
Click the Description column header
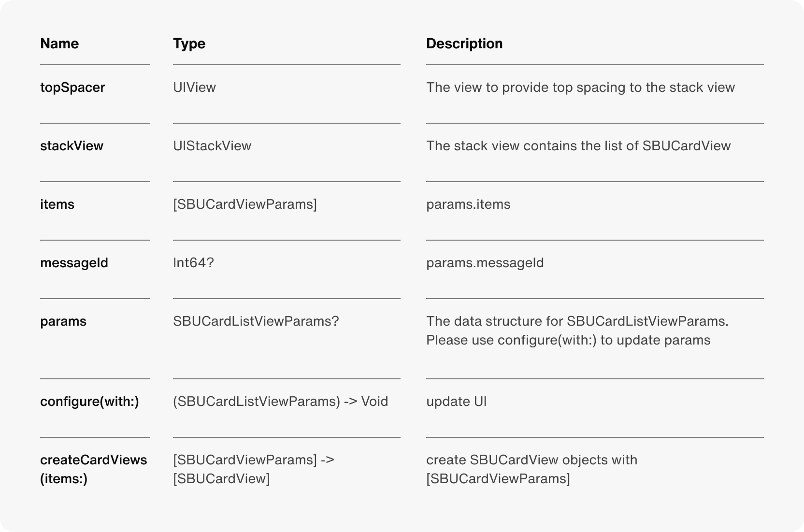(464, 43)
